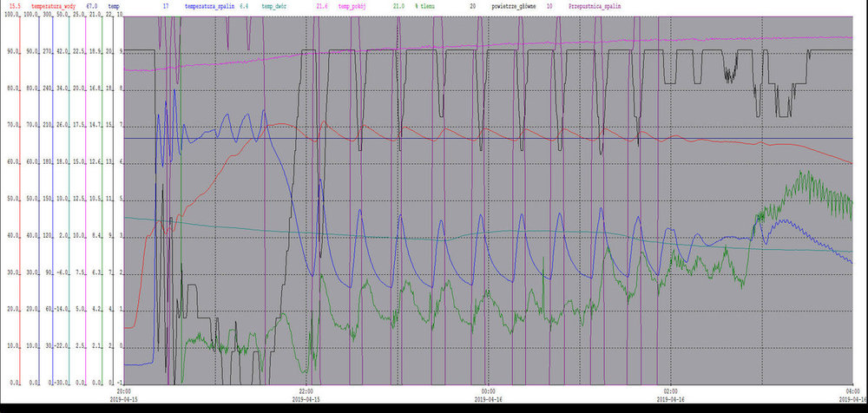
Task: Click the 42.0 y-axis tick label
Action: click(x=62, y=52)
